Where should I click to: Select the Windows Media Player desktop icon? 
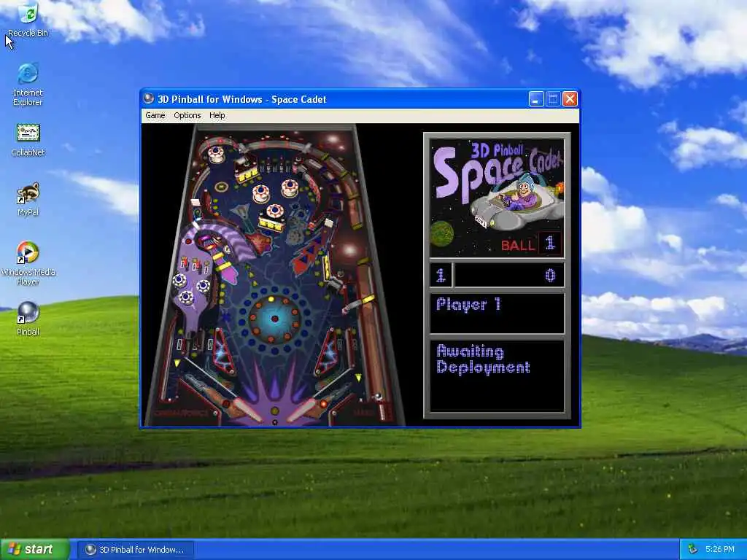pos(28,262)
